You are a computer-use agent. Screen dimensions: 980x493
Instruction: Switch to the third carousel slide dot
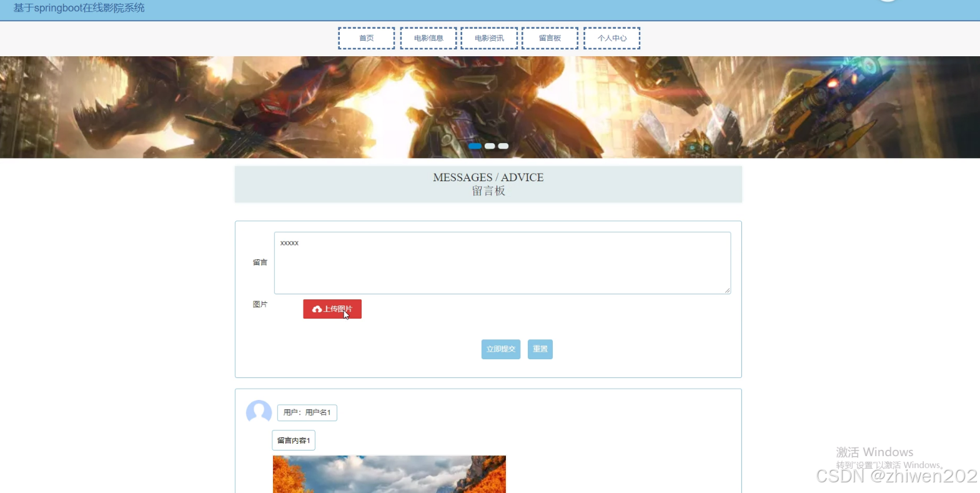click(x=503, y=146)
